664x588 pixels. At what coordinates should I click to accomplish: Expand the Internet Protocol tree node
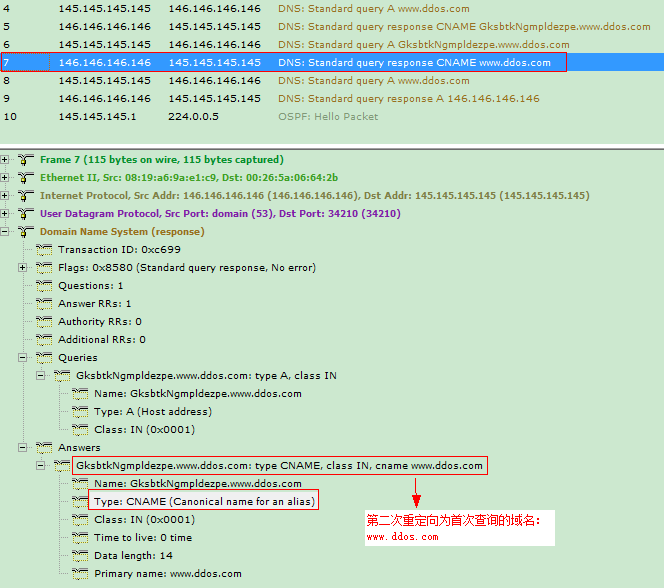pos(5,196)
